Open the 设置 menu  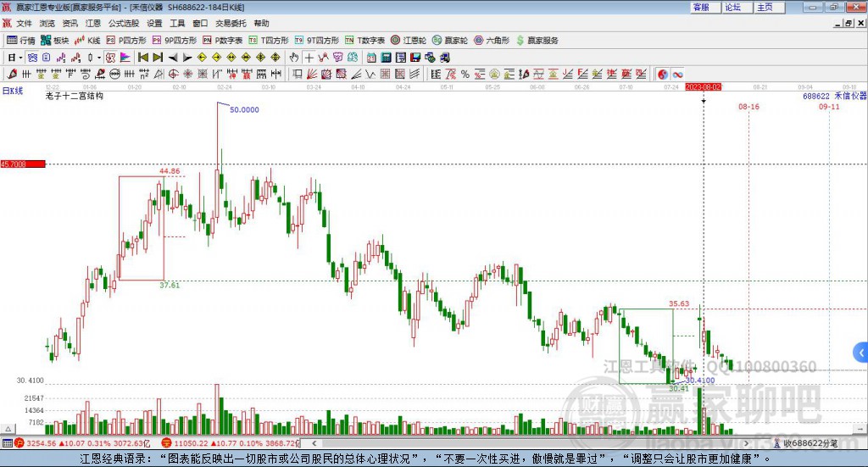point(154,23)
